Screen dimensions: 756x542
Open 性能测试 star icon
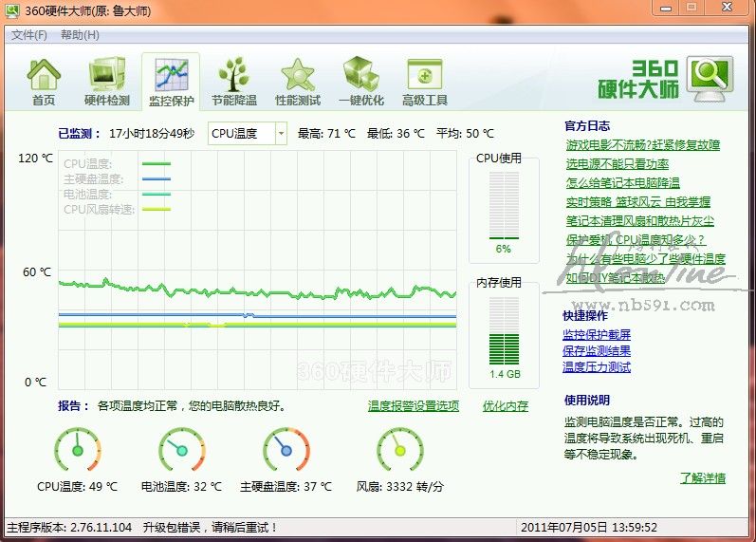[297, 75]
